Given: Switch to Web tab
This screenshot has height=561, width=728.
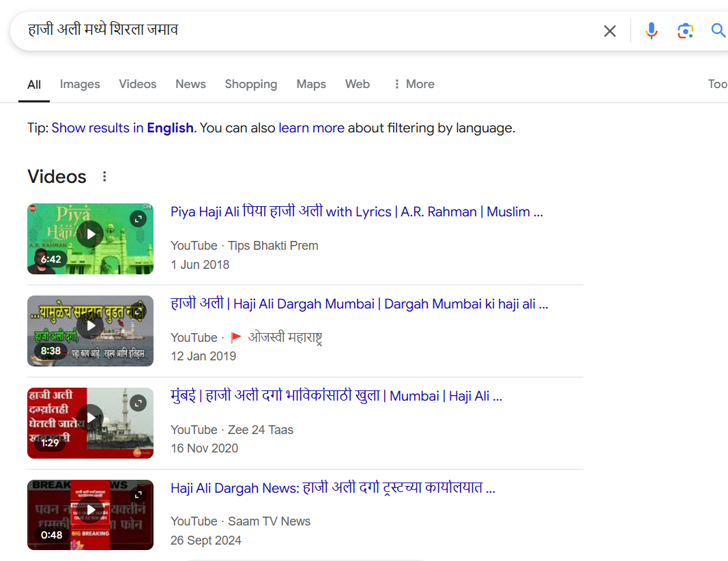Looking at the screenshot, I should 357,84.
